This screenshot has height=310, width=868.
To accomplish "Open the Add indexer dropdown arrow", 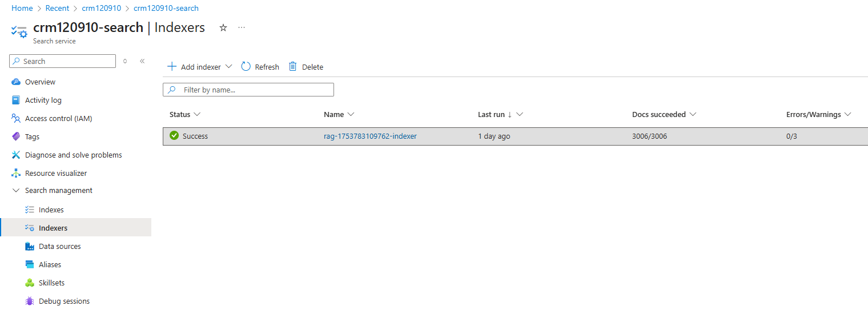I will click(x=229, y=66).
